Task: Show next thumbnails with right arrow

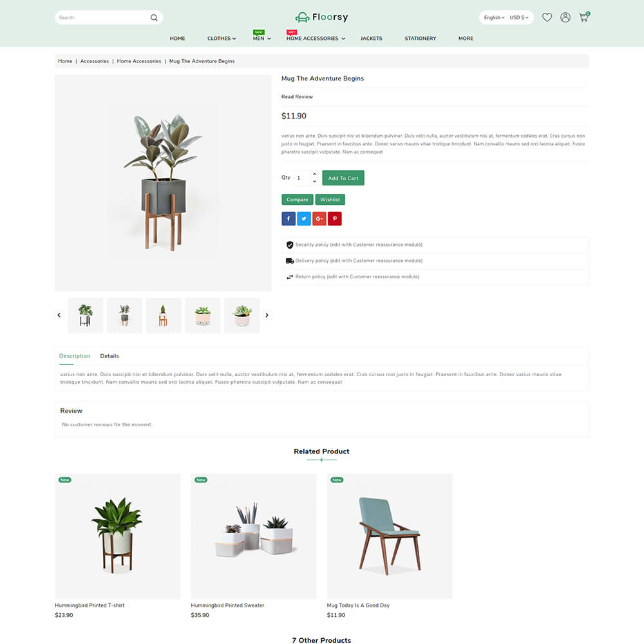Action: (267, 315)
